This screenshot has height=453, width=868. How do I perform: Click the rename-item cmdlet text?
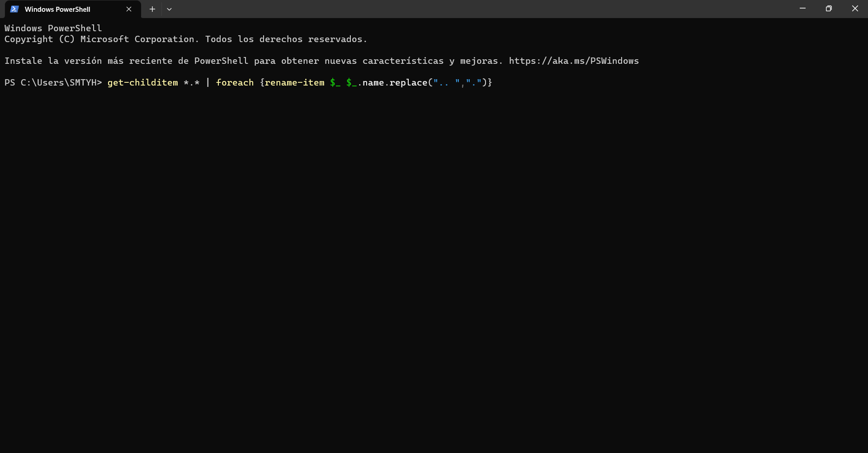294,83
